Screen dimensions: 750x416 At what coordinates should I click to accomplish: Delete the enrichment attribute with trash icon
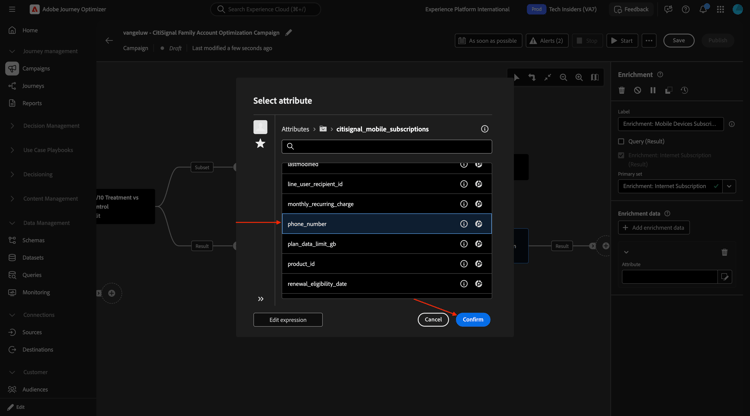(x=724, y=252)
